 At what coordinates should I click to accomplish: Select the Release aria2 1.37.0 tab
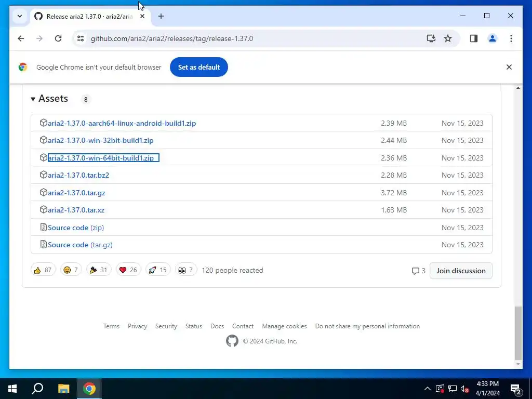[89, 16]
